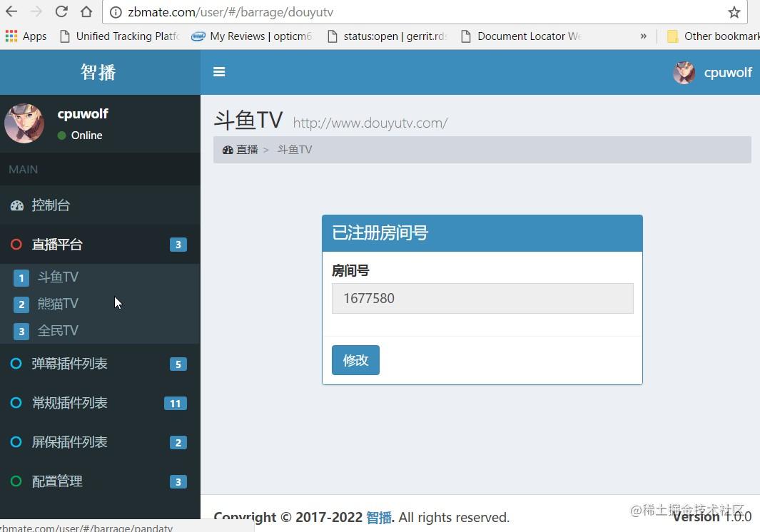Open Unified Tracking Platform bookmark
The height and width of the screenshot is (532, 760).
(x=120, y=36)
